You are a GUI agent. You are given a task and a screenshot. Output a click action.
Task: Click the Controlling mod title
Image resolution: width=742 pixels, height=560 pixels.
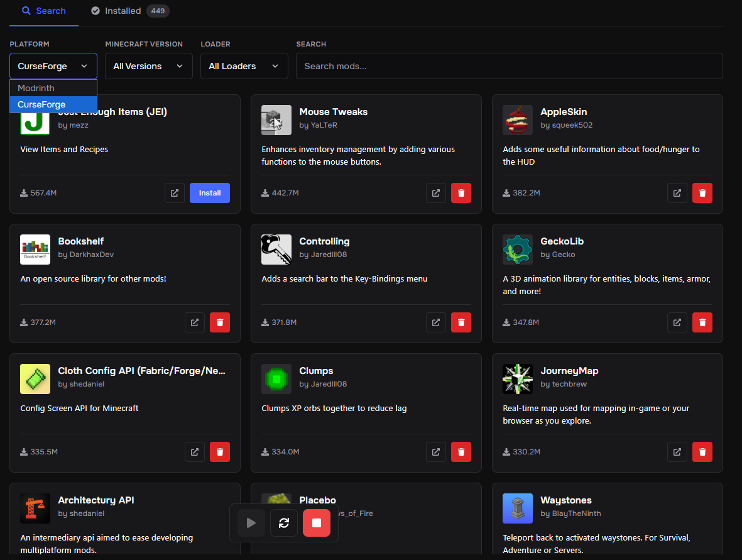click(324, 241)
